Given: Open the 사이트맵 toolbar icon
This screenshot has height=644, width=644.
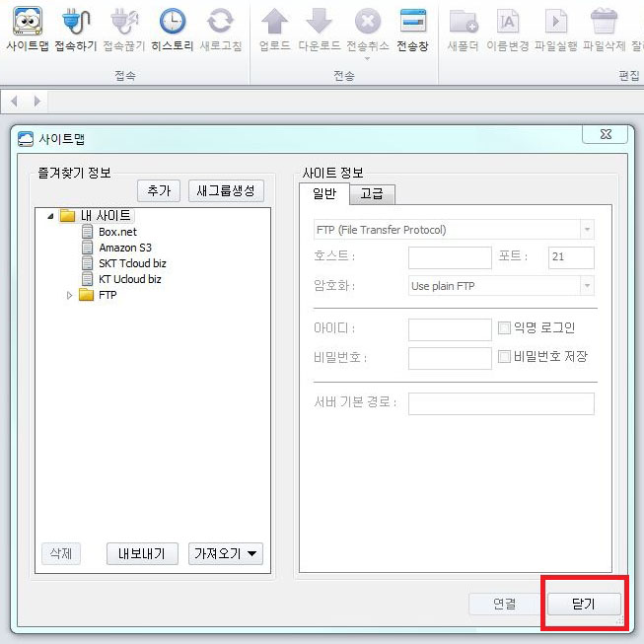Looking at the screenshot, I should [28, 22].
